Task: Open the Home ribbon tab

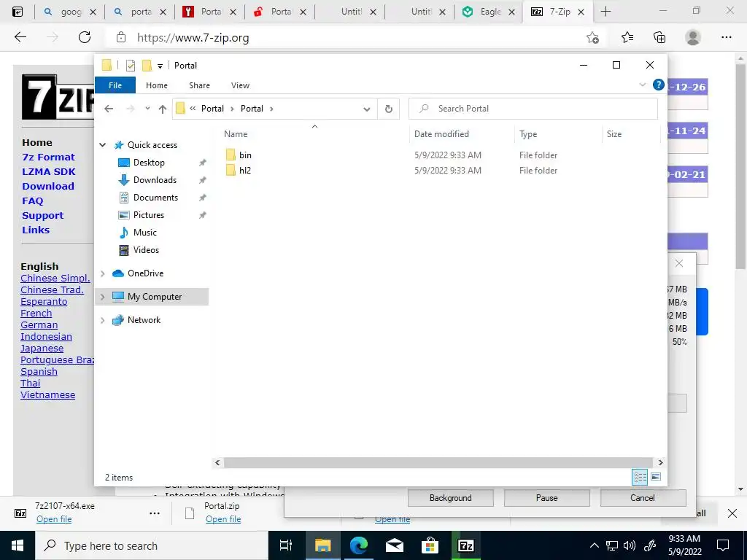Action: click(x=157, y=85)
